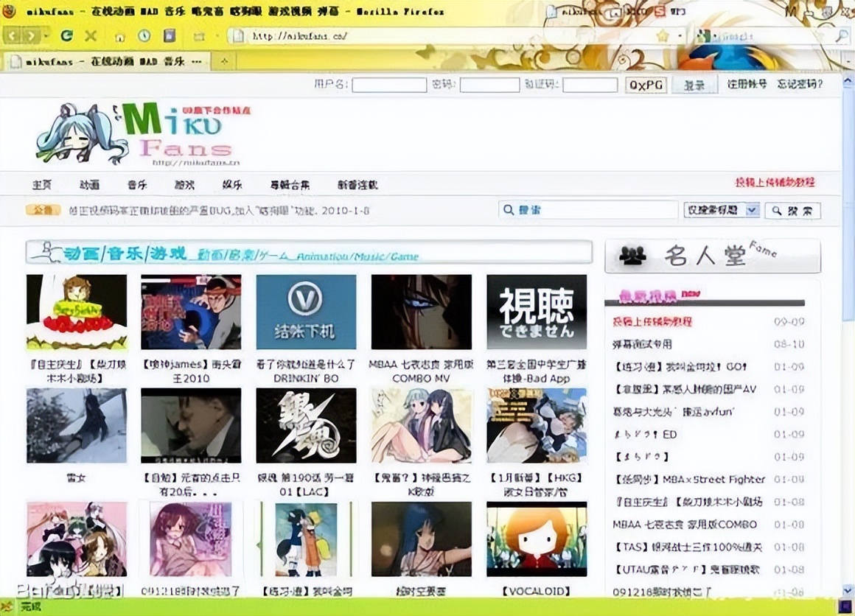This screenshot has height=616, width=855.
Task: Click the History clock icon in the toolbar
Action: [144, 35]
